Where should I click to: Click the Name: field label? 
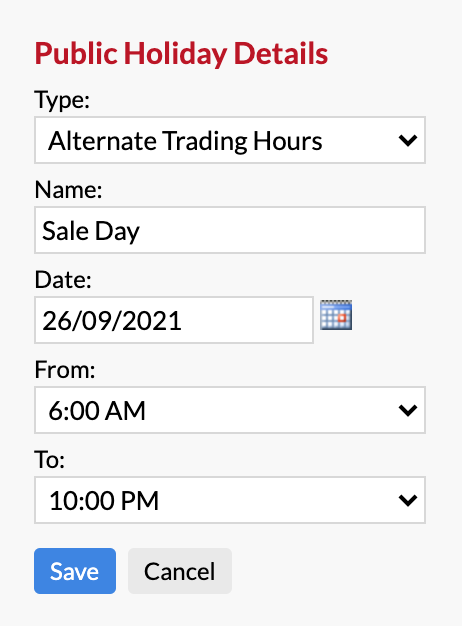[68, 189]
